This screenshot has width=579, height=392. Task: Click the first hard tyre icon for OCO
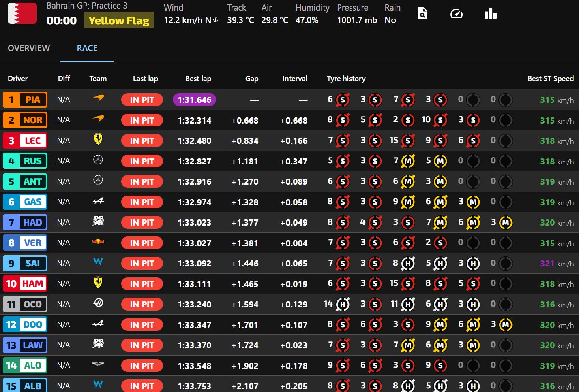[343, 305]
